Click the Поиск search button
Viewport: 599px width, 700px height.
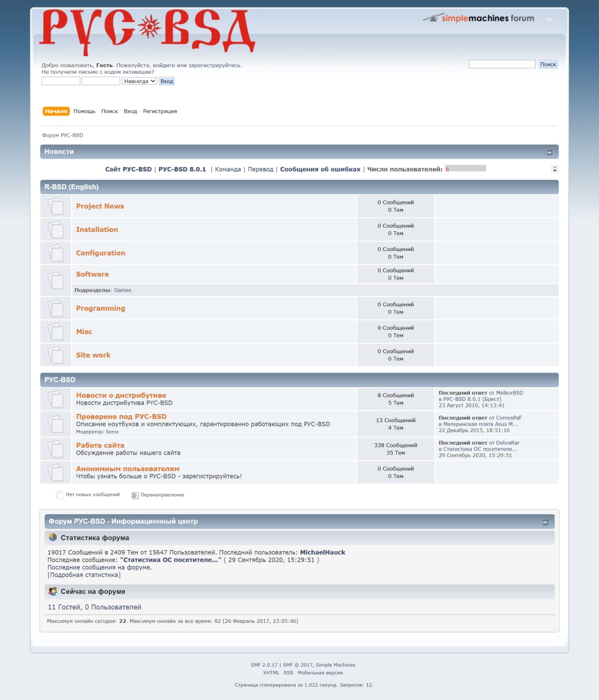pyautogui.click(x=548, y=64)
